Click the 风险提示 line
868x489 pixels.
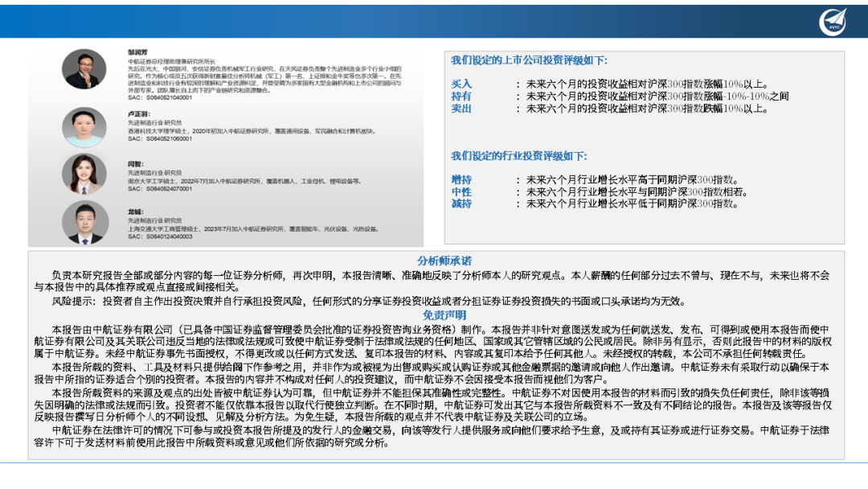[369, 302]
